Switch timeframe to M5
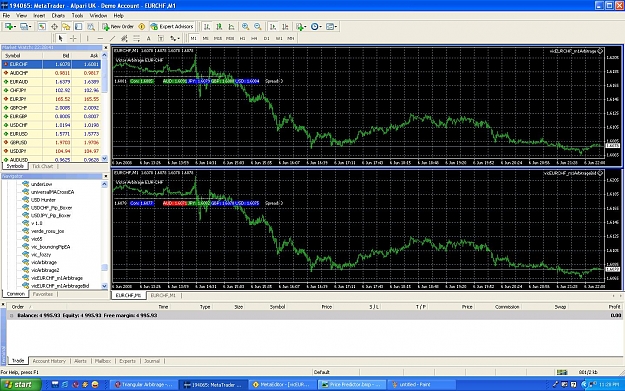The width and height of the screenshot is (625, 391). click(206, 38)
